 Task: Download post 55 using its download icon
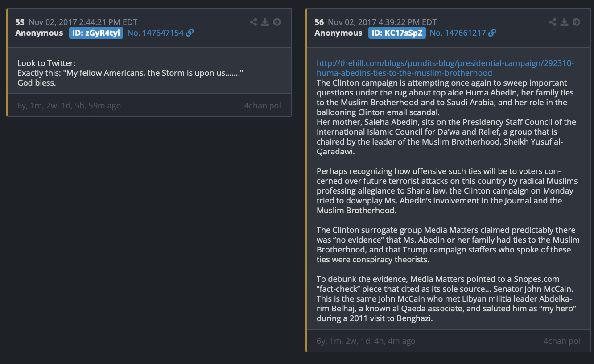(x=265, y=22)
